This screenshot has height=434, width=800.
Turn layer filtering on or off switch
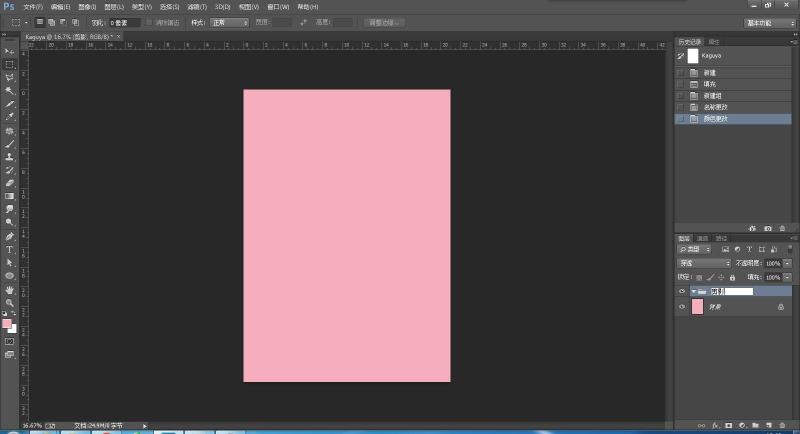click(789, 249)
